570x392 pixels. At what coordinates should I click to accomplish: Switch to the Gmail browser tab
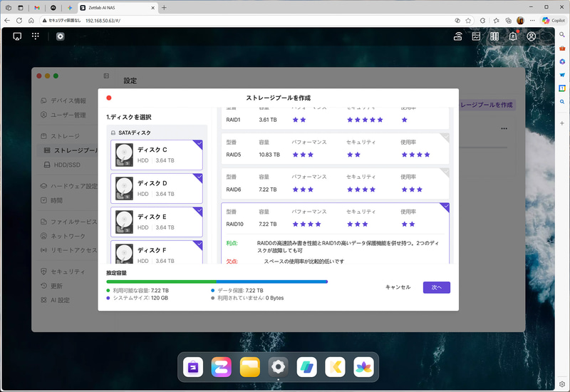coord(37,8)
